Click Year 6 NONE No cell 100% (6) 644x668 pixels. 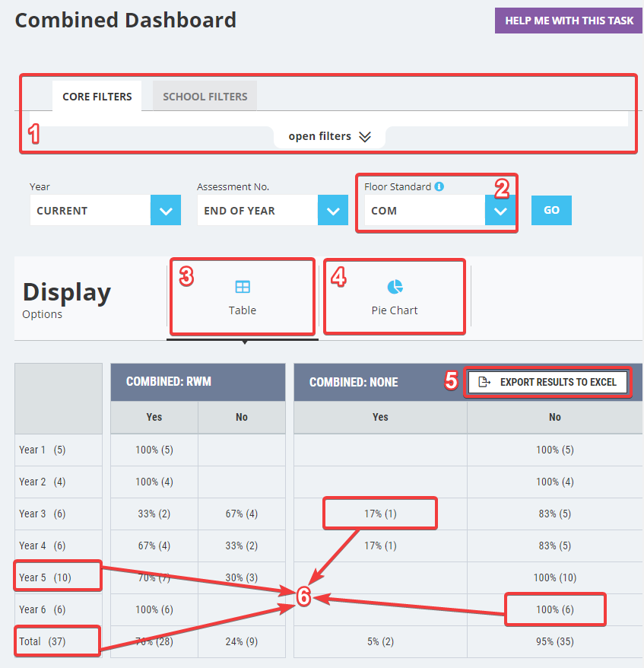point(554,609)
